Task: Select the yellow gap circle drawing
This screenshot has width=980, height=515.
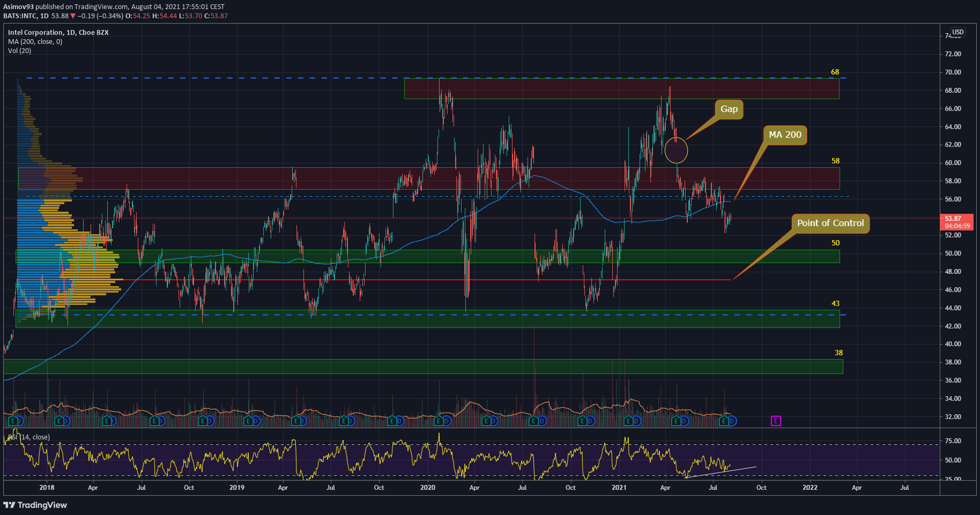Action: pyautogui.click(x=676, y=151)
